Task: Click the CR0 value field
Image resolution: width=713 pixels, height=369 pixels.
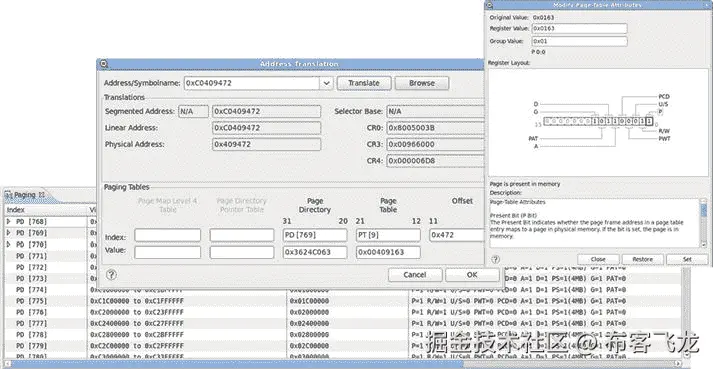Action: 435,128
